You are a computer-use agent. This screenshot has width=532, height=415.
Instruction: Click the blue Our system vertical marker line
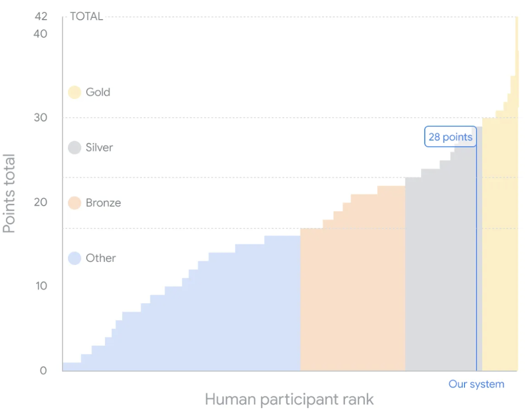[x=476, y=258]
